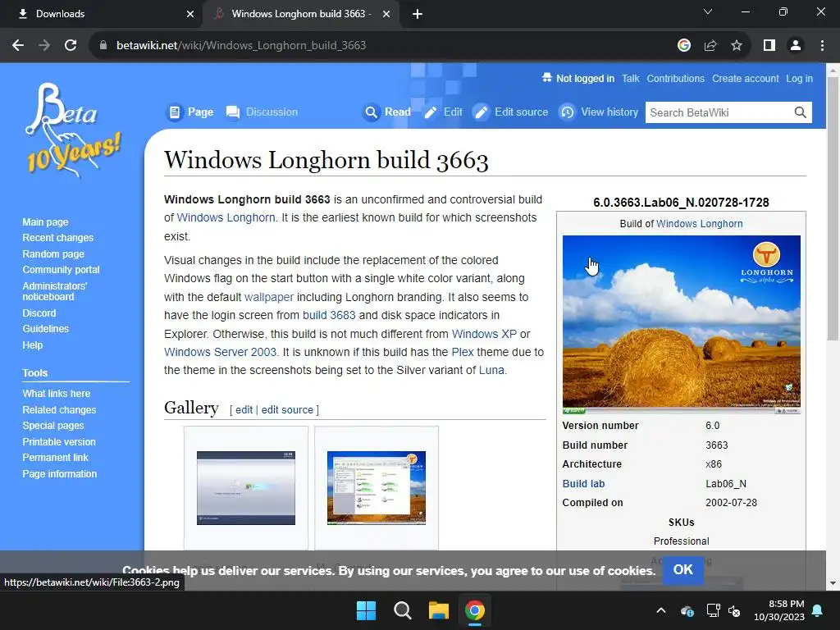Click the Plex theme link

pos(463,352)
